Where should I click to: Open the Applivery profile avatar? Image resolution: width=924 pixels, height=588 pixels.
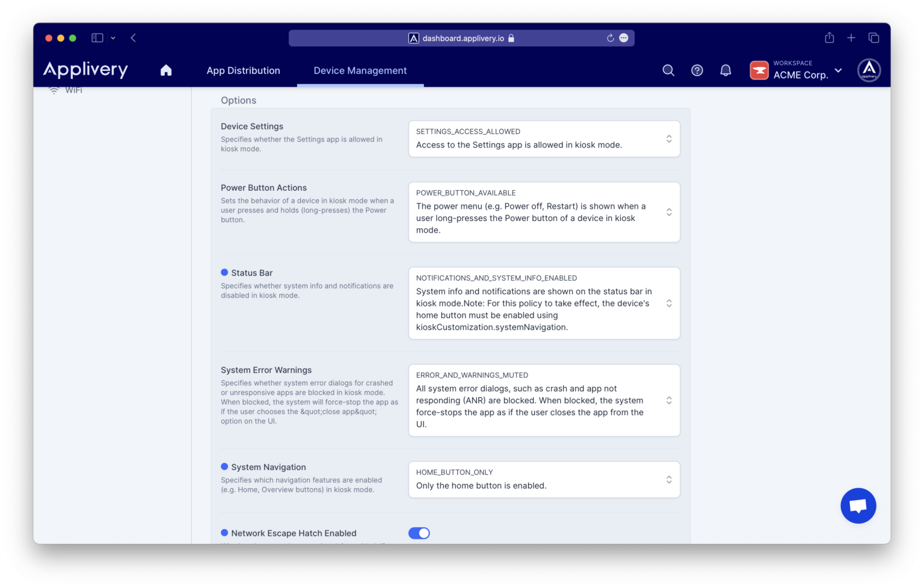[869, 70]
